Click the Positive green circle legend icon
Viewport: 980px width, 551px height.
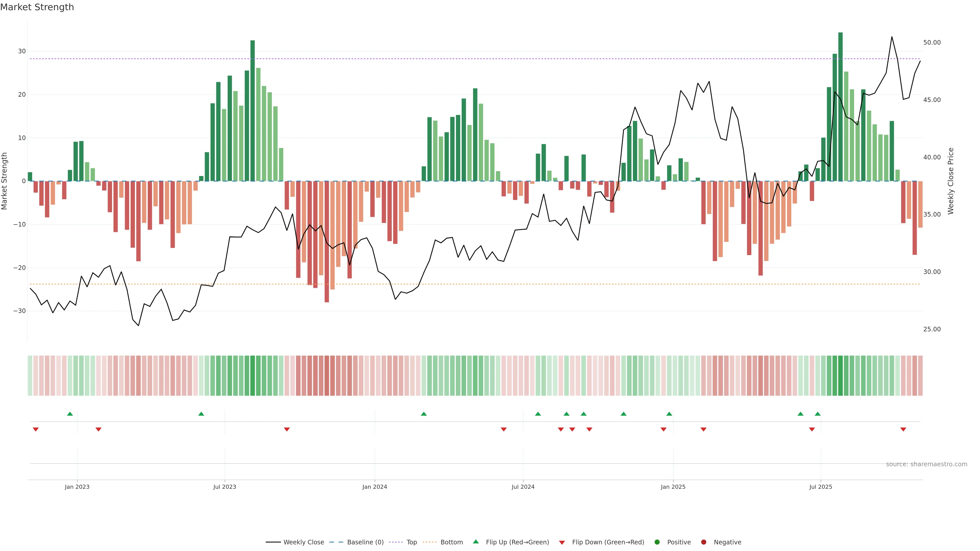coord(657,542)
